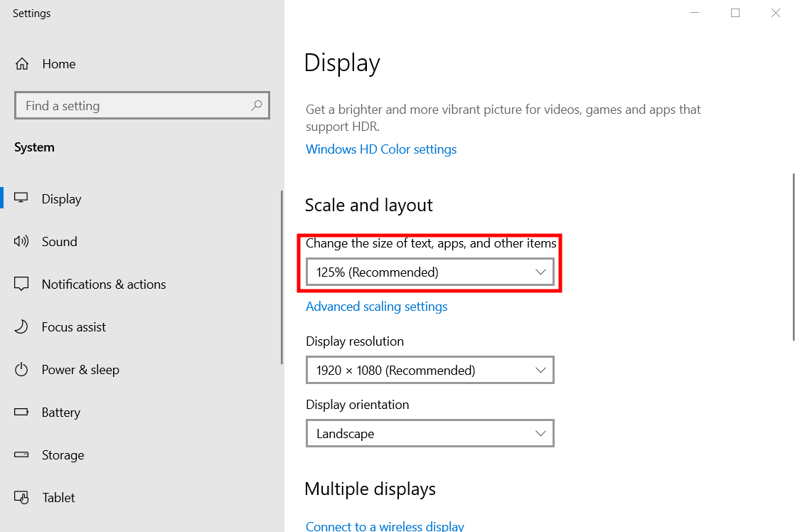Open Windows HD Color settings link

tap(381, 149)
